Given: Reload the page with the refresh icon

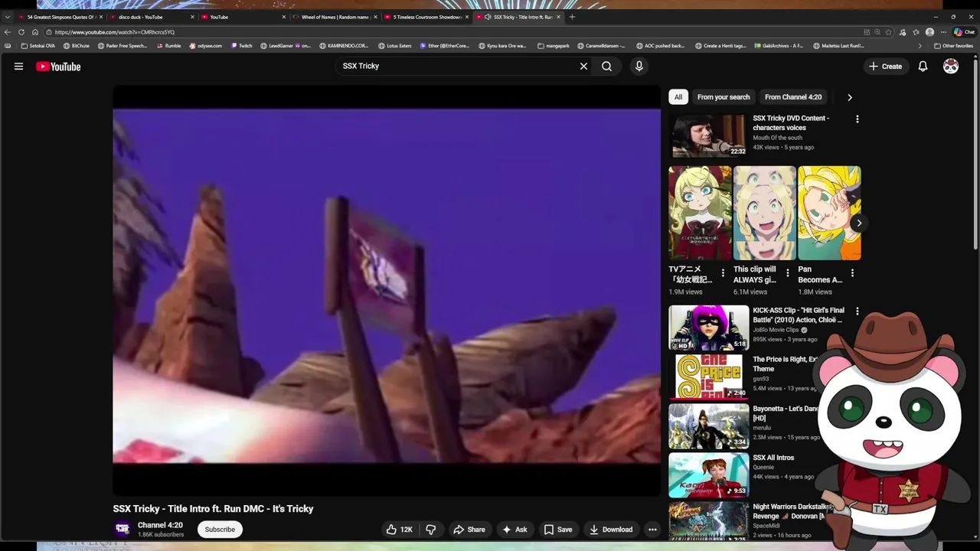Looking at the screenshot, I should coord(21,32).
